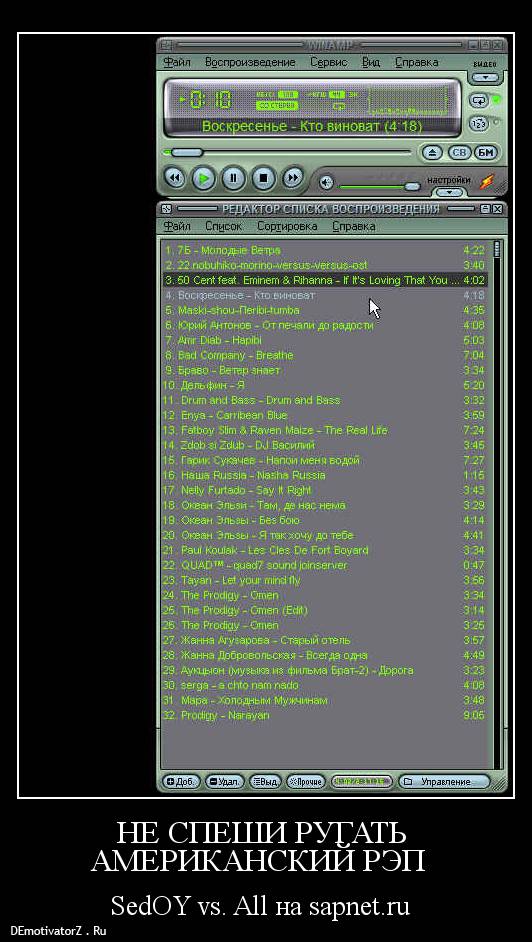Select track 15 Гарик Сукачев

(325, 461)
